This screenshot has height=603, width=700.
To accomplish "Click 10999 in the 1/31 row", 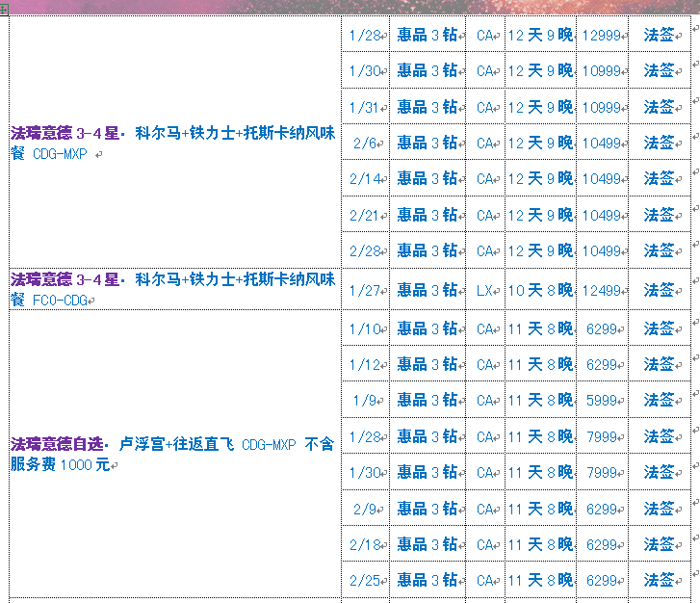I will 603,107.
